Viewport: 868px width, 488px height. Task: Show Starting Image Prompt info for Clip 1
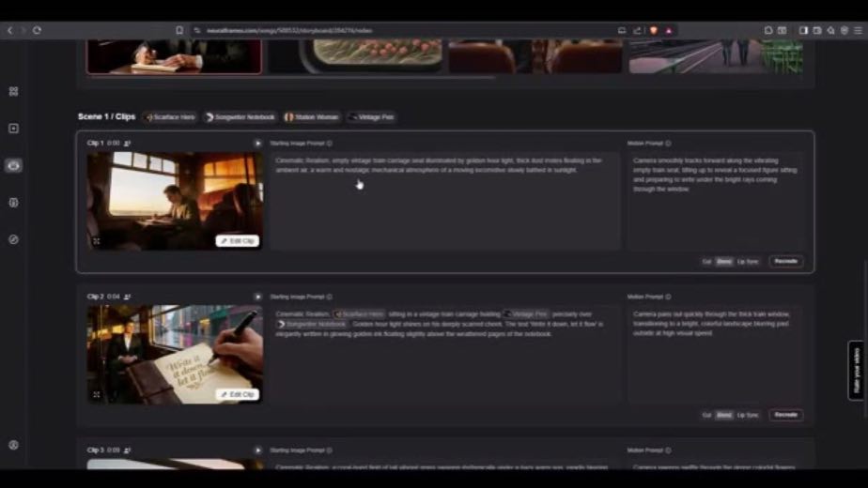click(x=330, y=144)
